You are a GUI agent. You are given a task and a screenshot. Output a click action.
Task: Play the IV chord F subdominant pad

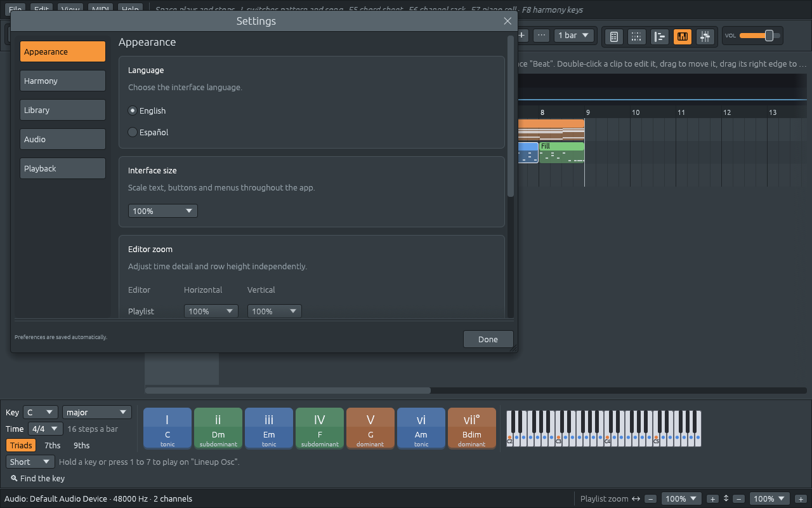[320, 428]
